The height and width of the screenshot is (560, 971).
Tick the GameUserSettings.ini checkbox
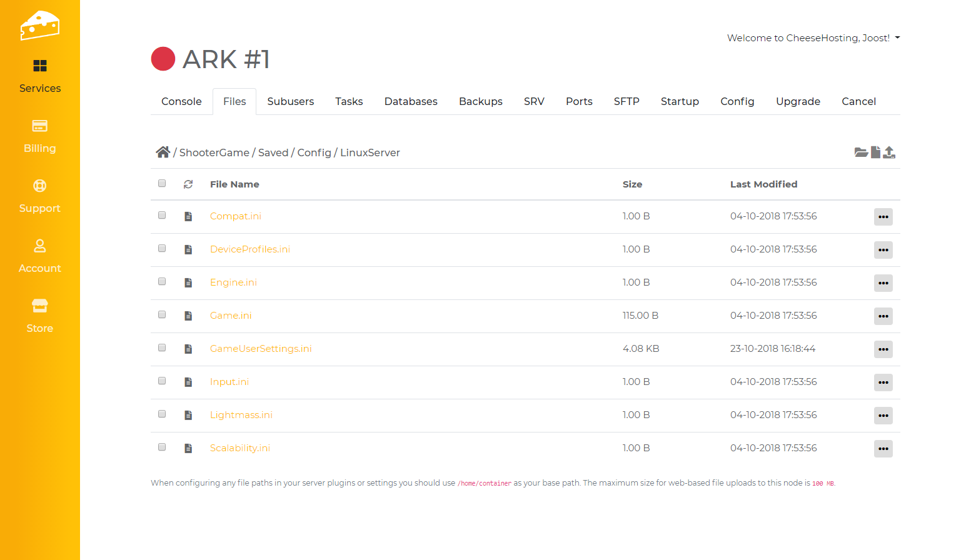[x=162, y=347]
